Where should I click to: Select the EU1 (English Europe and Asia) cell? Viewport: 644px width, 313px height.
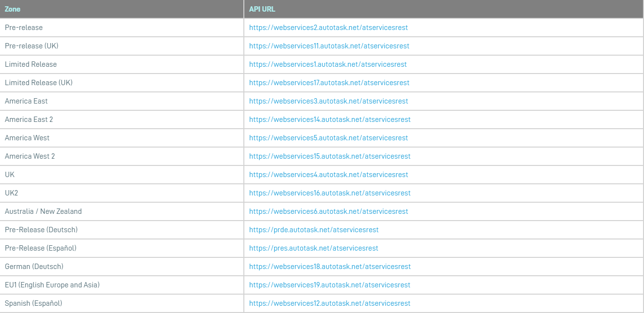click(52, 285)
